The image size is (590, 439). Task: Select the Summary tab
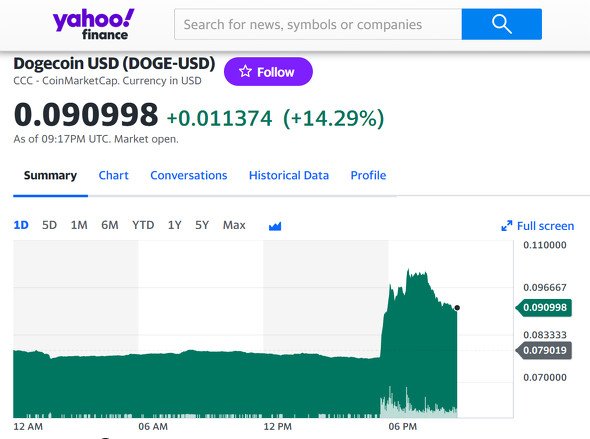click(x=50, y=175)
